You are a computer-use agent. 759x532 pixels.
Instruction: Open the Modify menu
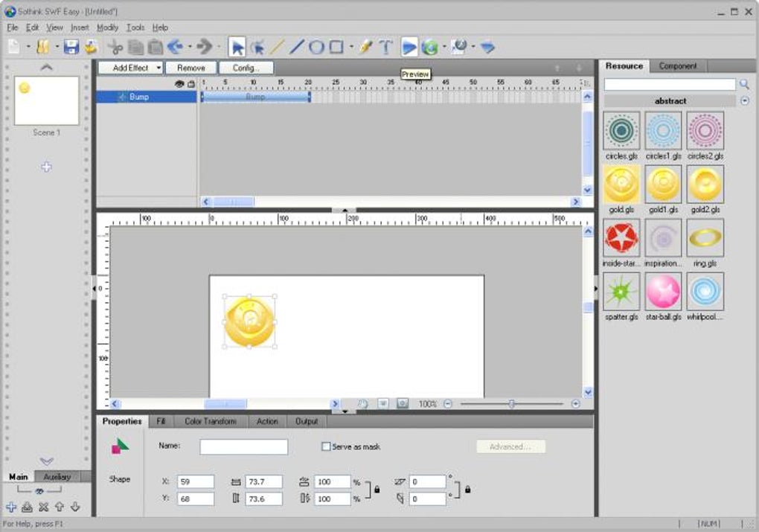click(x=107, y=28)
